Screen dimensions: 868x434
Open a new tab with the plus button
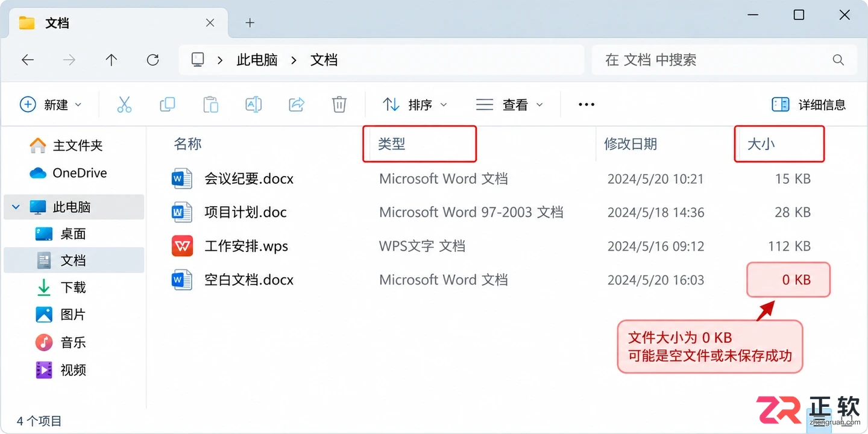coord(250,23)
